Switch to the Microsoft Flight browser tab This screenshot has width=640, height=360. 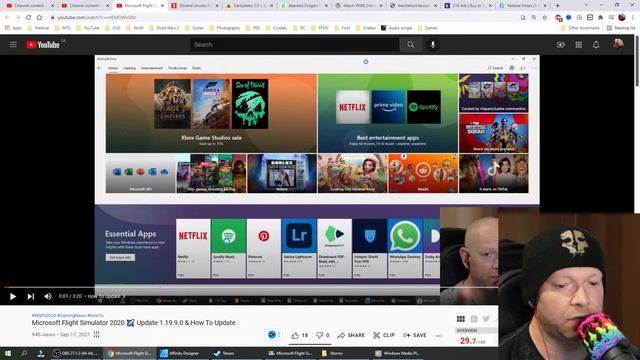(140, 6)
